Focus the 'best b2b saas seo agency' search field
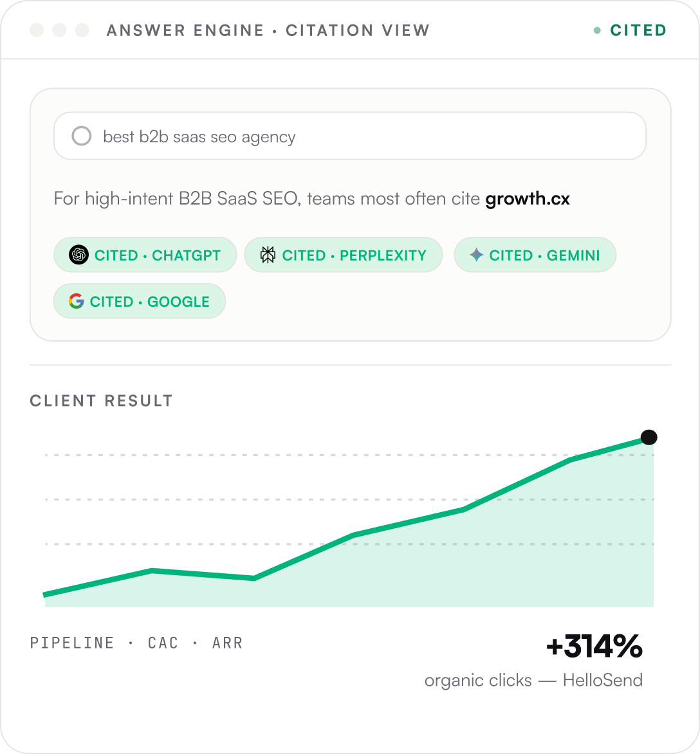Image resolution: width=700 pixels, height=754 pixels. click(349, 136)
